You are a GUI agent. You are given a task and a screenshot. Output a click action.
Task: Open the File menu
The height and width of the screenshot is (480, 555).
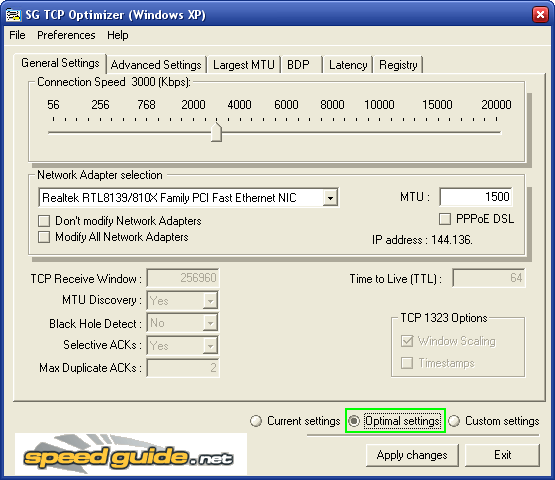[x=17, y=35]
